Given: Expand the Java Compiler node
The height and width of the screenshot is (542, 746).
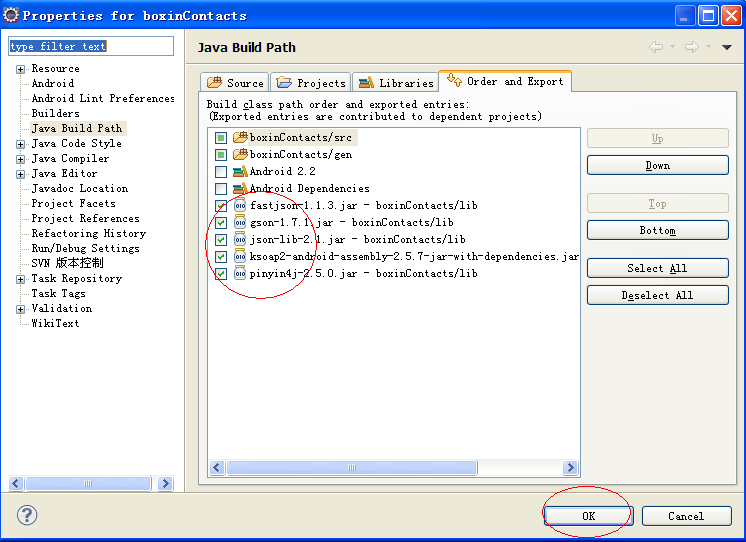Looking at the screenshot, I should click(x=20, y=159).
